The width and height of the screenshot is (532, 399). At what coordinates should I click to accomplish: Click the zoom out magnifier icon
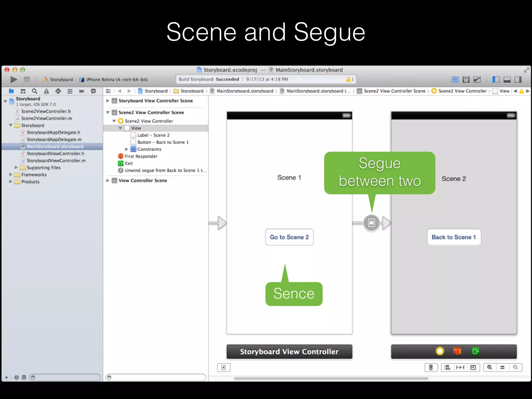click(x=489, y=367)
